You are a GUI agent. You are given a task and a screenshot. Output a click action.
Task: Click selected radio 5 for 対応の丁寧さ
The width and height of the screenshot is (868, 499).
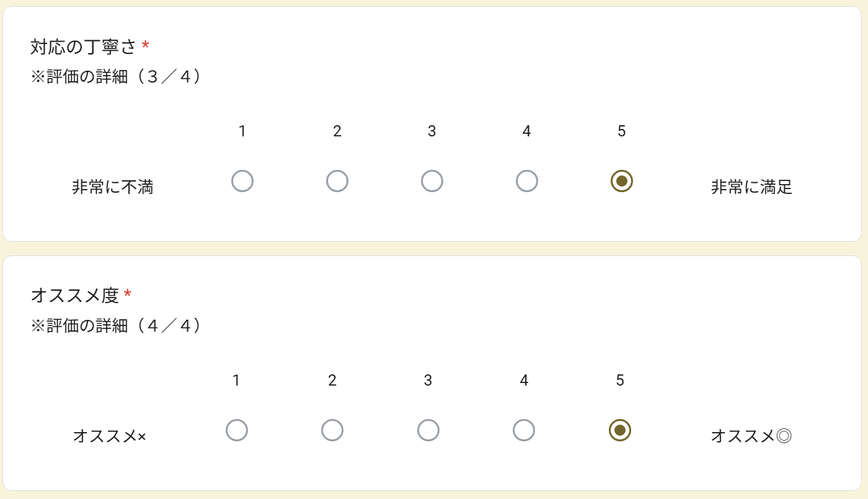point(622,181)
